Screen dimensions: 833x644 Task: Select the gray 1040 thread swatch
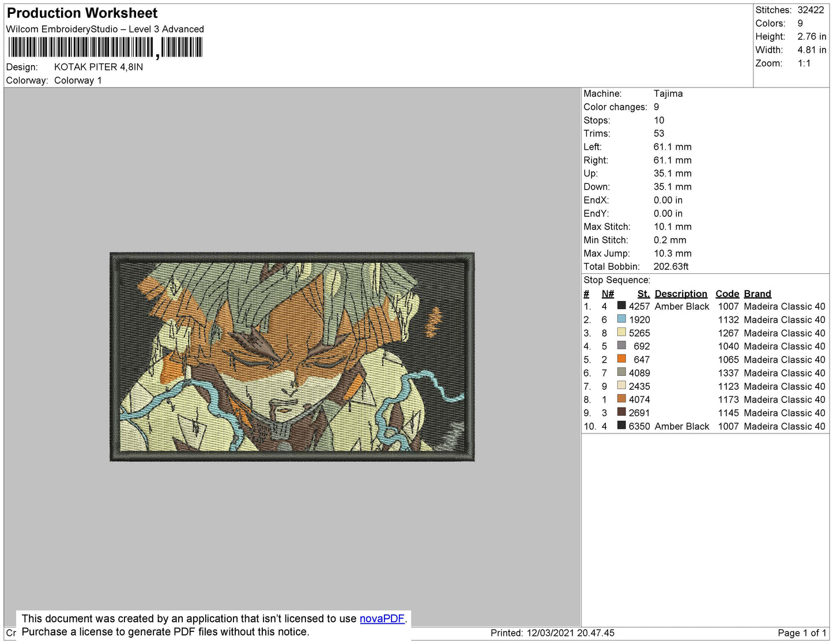point(621,345)
